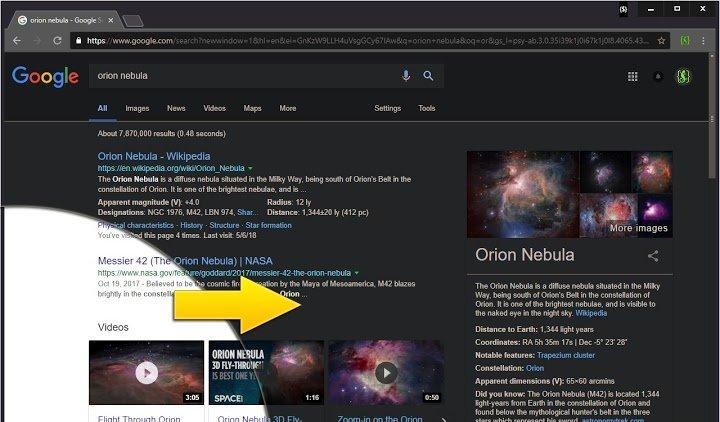Image resolution: width=720 pixels, height=422 pixels.
Task: Click the Wikipedia result green URL
Action: 171,169
